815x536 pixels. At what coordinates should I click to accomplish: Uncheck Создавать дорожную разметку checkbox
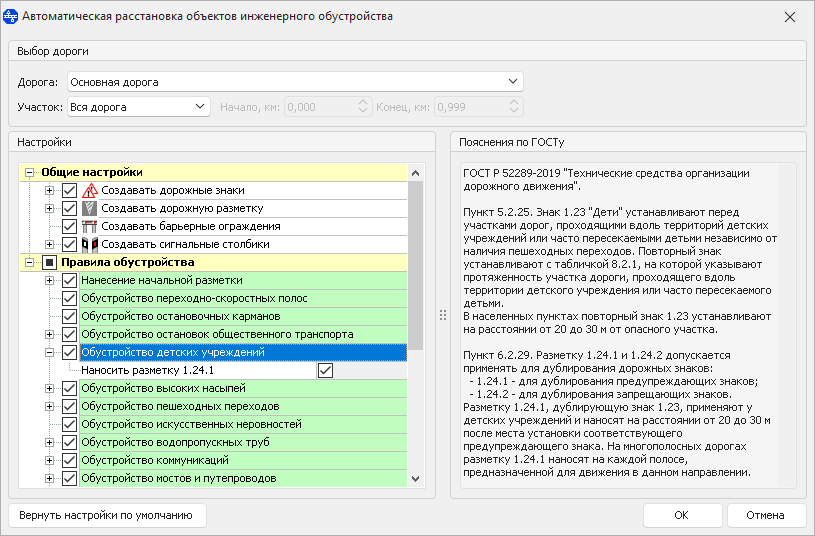click(70, 208)
